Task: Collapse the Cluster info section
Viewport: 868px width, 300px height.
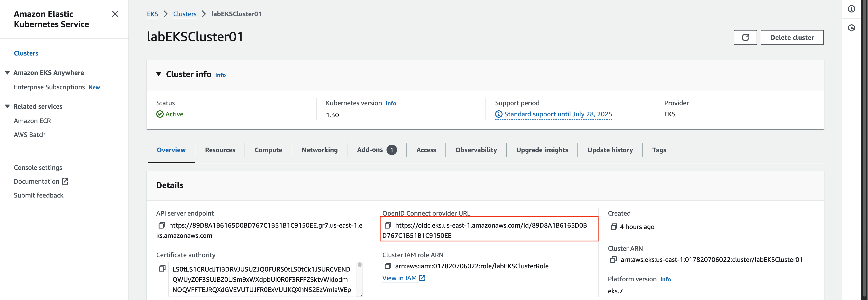Action: tap(158, 74)
